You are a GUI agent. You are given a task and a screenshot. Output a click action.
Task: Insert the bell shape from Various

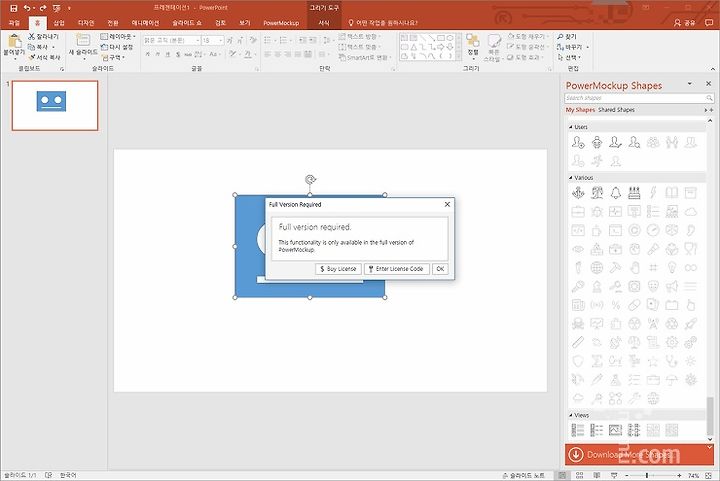coord(616,193)
